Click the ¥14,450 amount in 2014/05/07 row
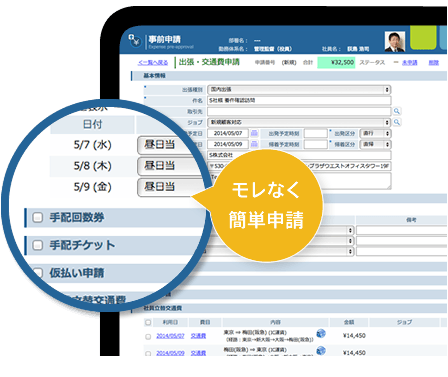The height and width of the screenshot is (377, 448). (354, 336)
